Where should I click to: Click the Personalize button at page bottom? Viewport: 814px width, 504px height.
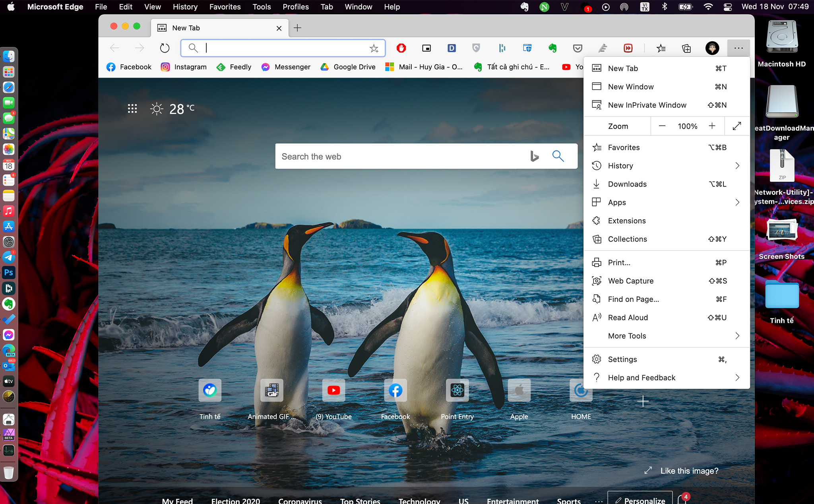640,500
